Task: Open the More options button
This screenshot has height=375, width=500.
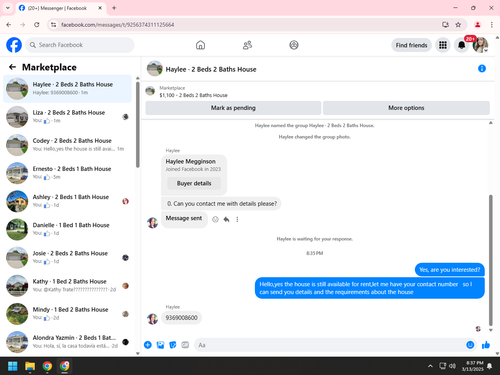Action: pyautogui.click(x=406, y=108)
